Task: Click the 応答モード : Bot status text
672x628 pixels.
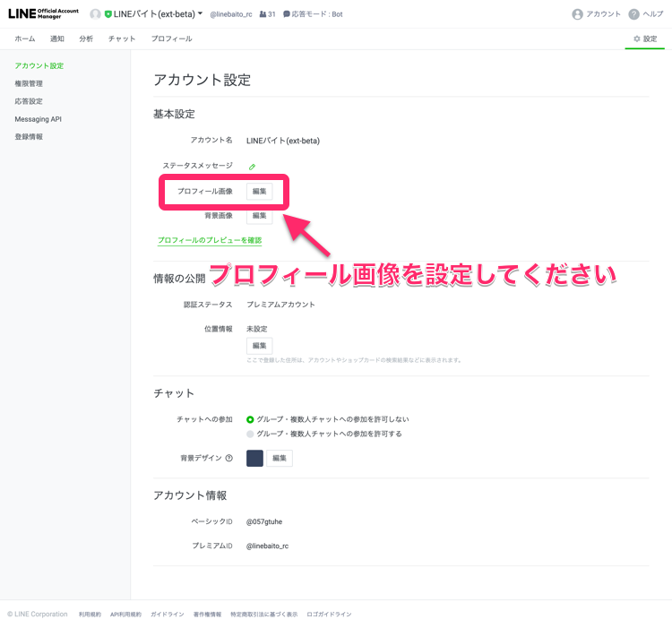Action: point(317,14)
